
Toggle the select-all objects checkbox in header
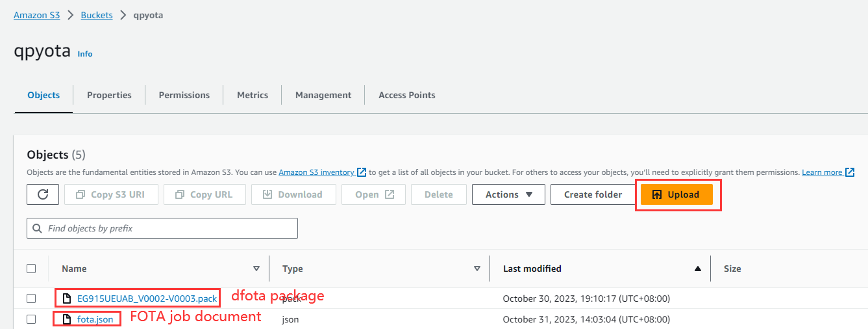[x=31, y=268]
